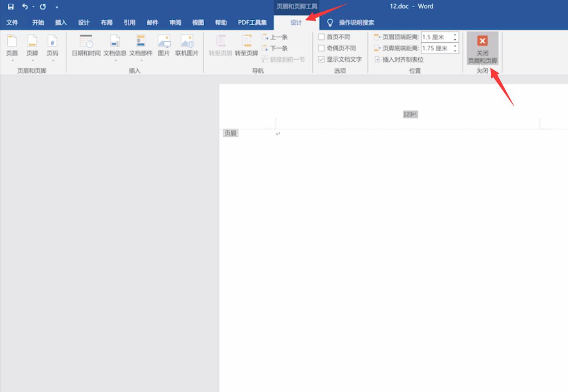This screenshot has height=392, width=568.
Task: Click the 文档部件 dropdown arrow
Action: pos(141,60)
